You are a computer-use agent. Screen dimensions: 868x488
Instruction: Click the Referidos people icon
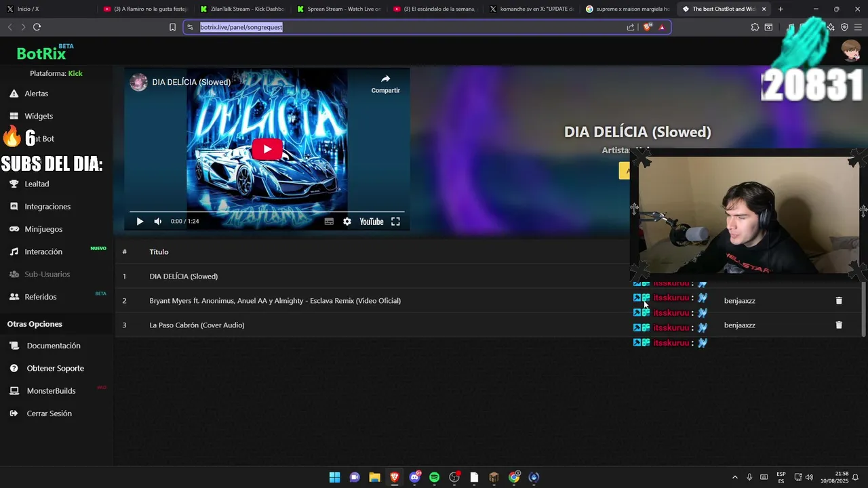coord(14,297)
